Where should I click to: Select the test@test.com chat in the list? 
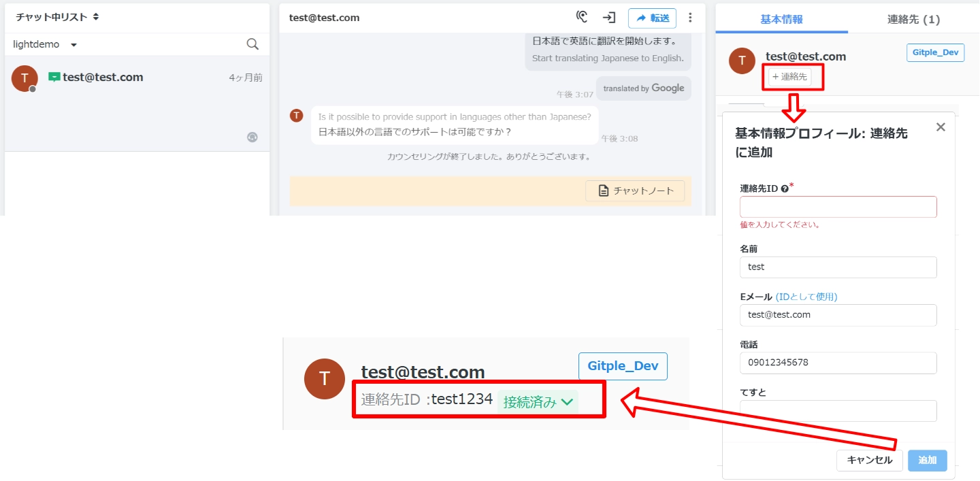click(137, 103)
